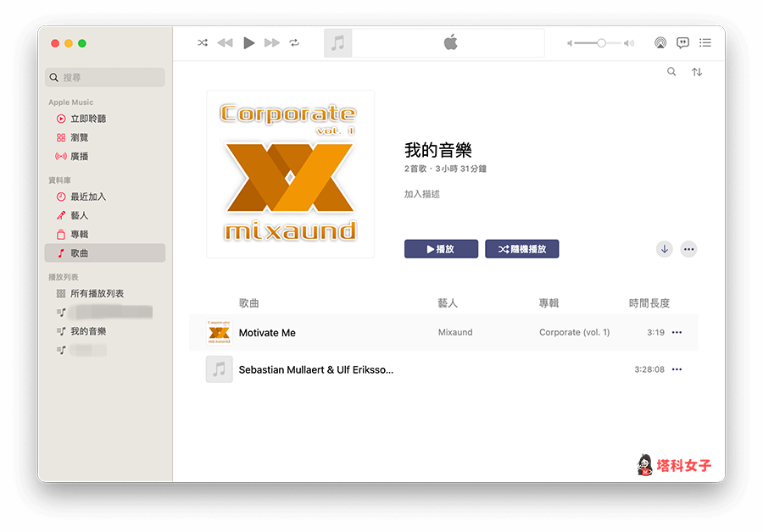Open the … menu for the Sebastian Mullaert track
763x532 pixels.
coord(676,369)
